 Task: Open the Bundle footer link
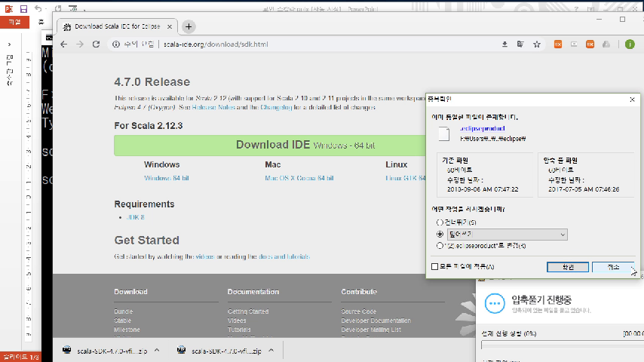click(123, 311)
